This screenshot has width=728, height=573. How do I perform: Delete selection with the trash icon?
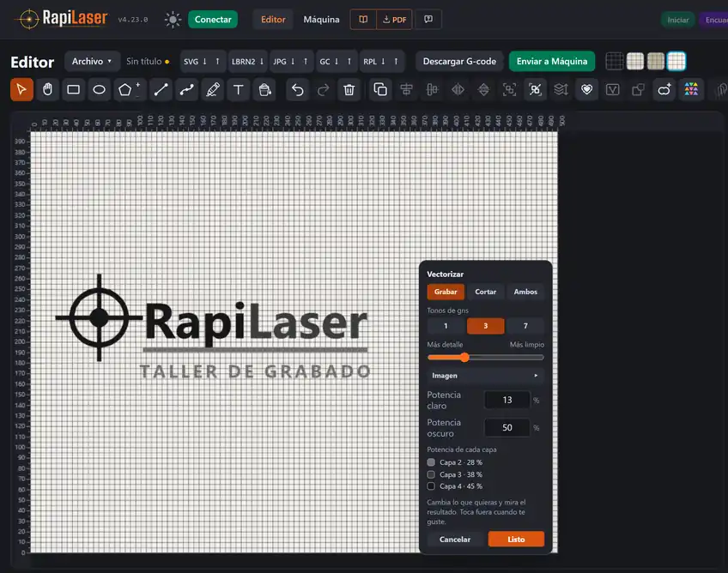[x=349, y=89]
